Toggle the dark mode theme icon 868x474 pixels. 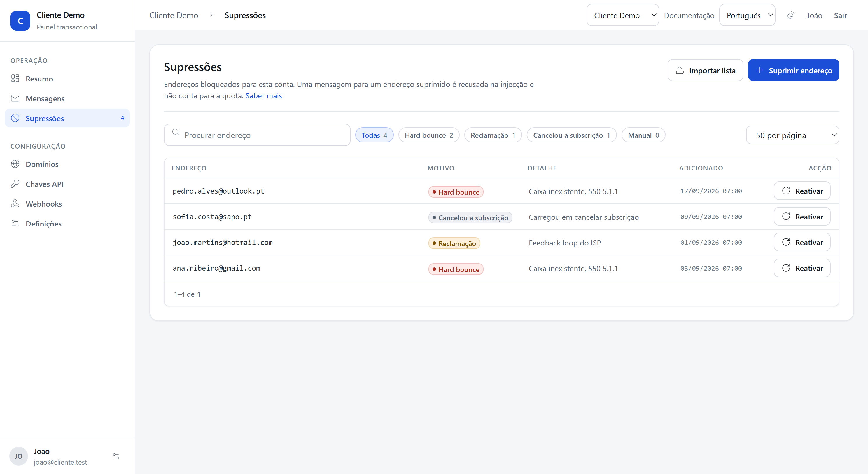point(791,15)
